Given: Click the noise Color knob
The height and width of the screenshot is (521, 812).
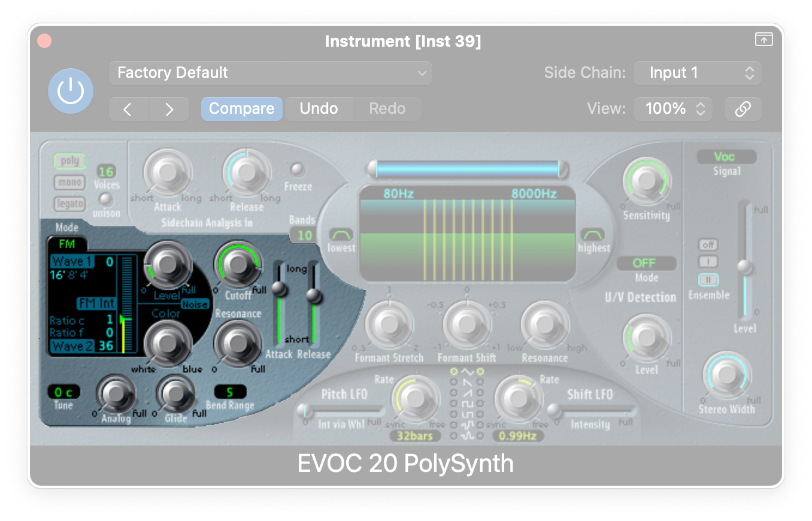Looking at the screenshot, I should [x=168, y=343].
